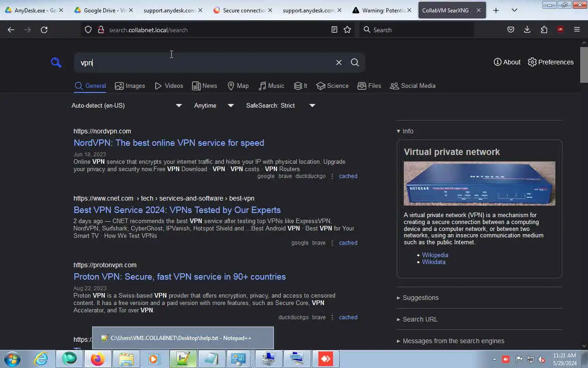588x368 pixels.
Task: Open cached link for NordVPN result
Action: pyautogui.click(x=348, y=176)
